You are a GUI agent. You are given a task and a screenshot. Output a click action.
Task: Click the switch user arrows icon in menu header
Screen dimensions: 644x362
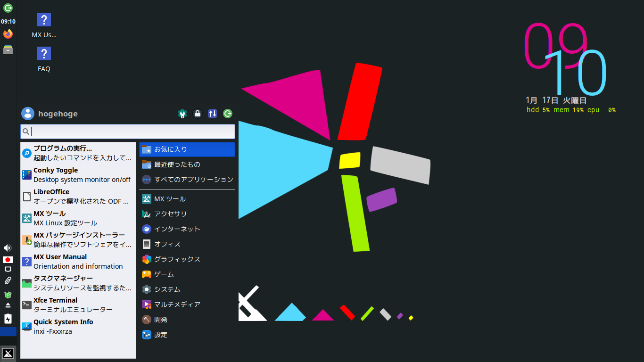tap(213, 114)
